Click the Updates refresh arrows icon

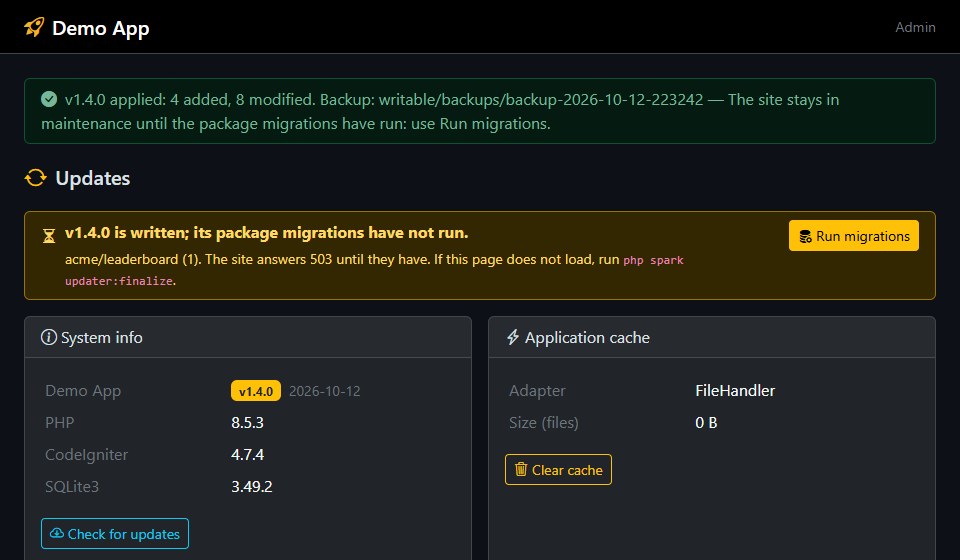tap(36, 178)
